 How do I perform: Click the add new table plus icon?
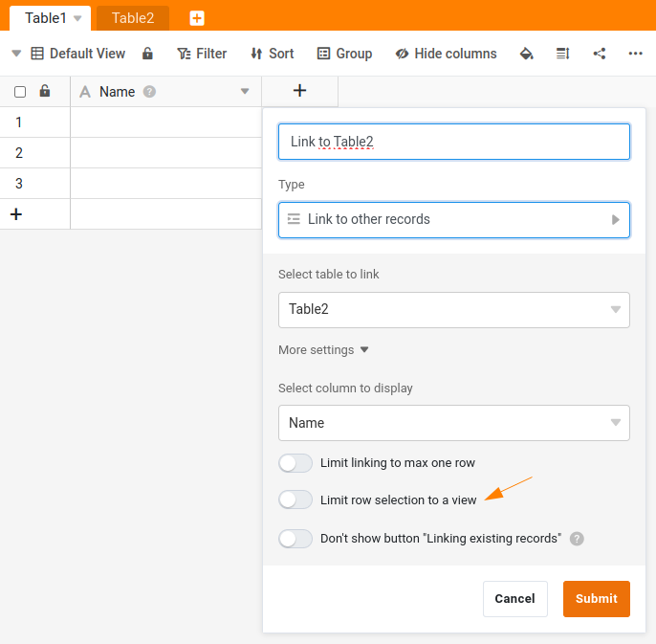tap(196, 18)
